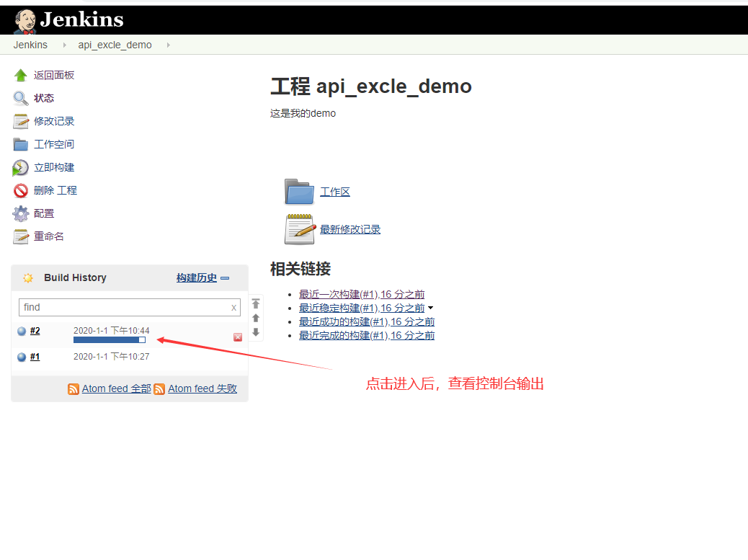Select 重命名 in the side menu
Image resolution: width=748 pixels, height=560 pixels.
click(x=49, y=236)
